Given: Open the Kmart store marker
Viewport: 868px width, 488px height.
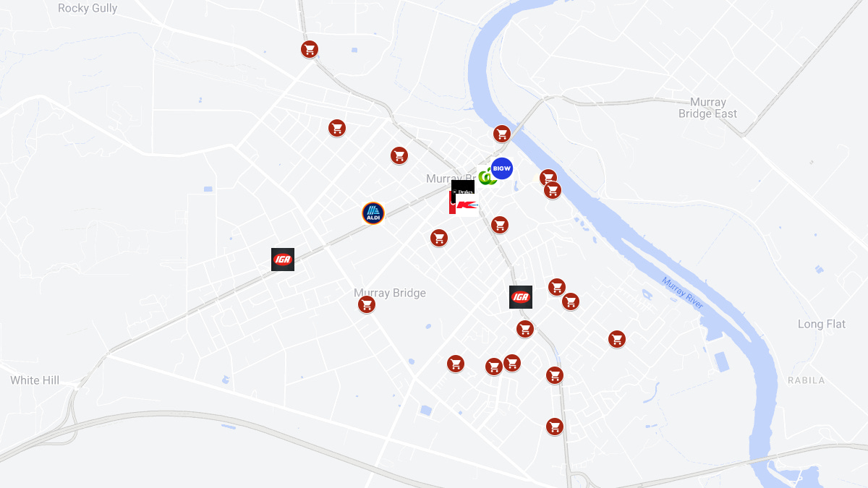Looking at the screenshot, I should [x=467, y=205].
